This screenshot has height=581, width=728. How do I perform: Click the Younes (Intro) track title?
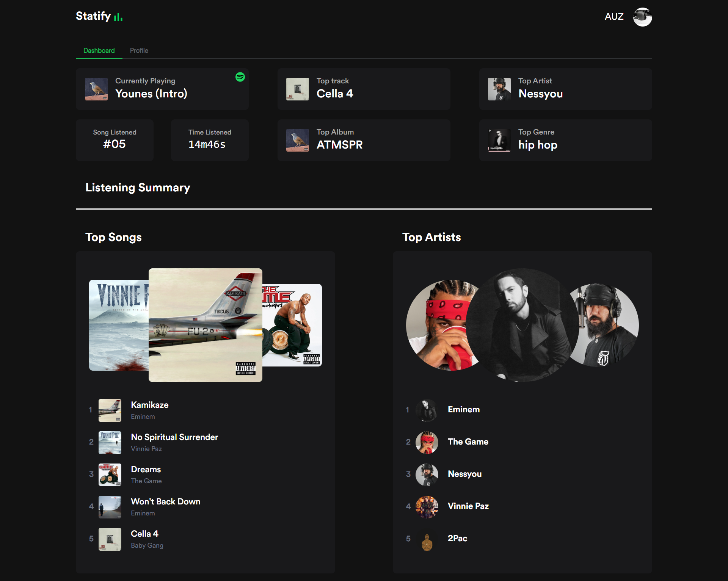click(x=151, y=94)
